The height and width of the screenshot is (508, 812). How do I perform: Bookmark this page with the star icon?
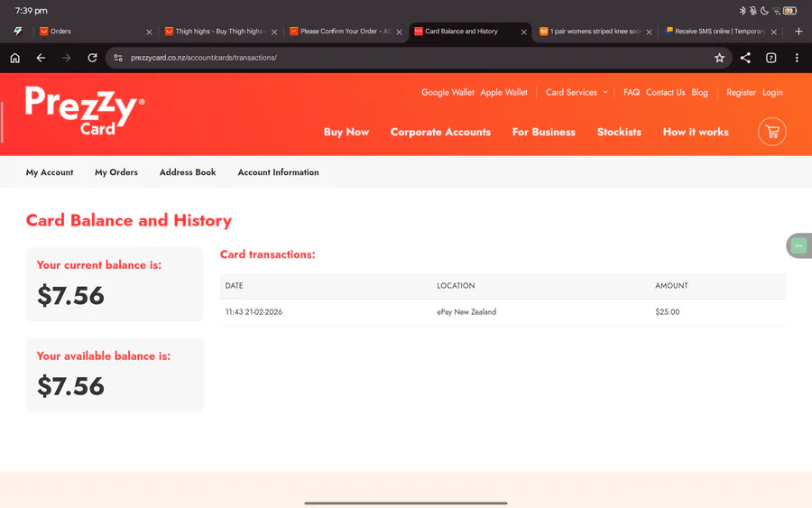pos(719,58)
